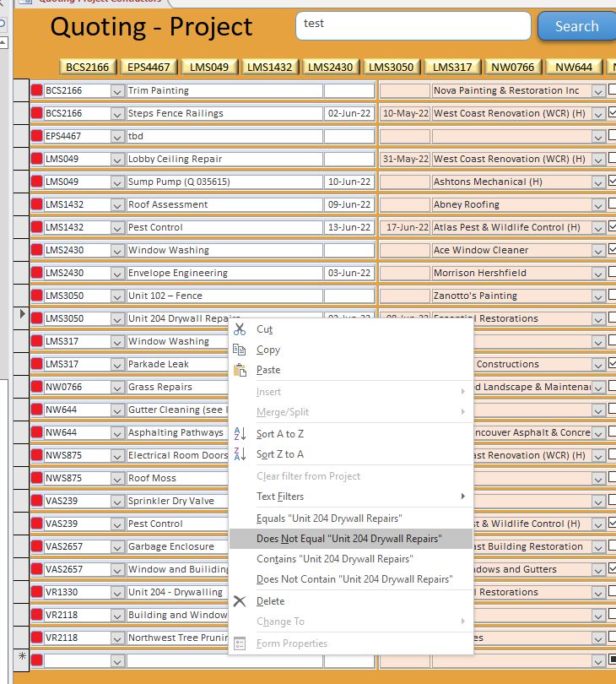This screenshot has height=684, width=616.
Task: Click the EPS4467 filter button
Action: tap(149, 67)
